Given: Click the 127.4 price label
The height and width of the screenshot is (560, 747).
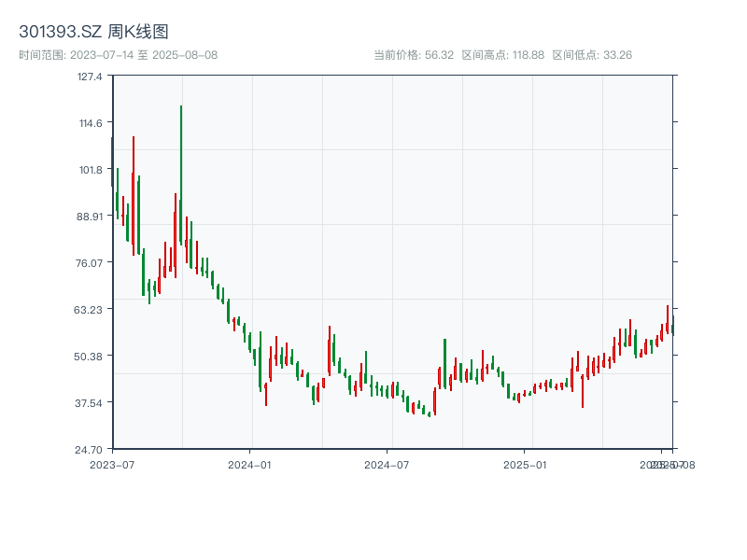Looking at the screenshot, I should tap(88, 77).
